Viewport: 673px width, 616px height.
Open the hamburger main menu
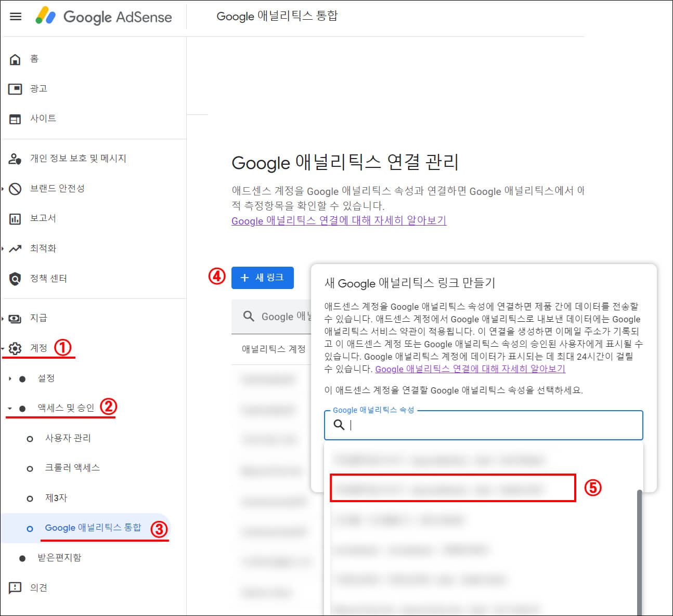click(x=16, y=17)
